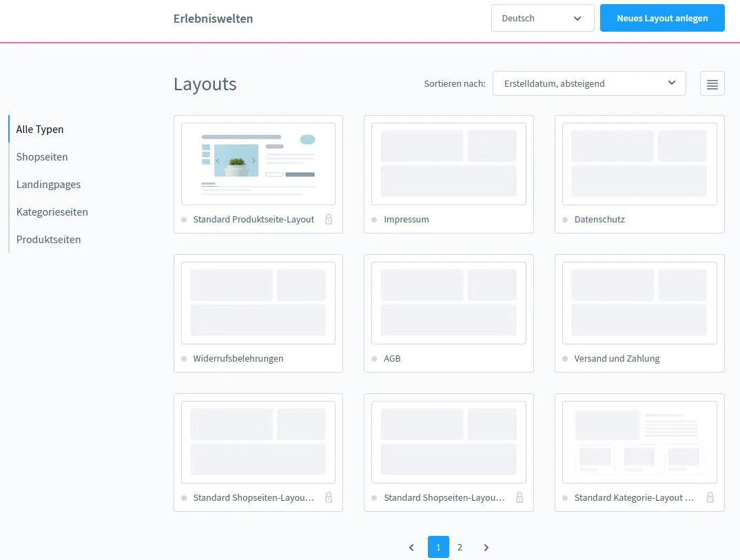Screen dimensions: 740x560
Task: Open Datenschutz layout preview thumbnail
Action: click(639, 164)
